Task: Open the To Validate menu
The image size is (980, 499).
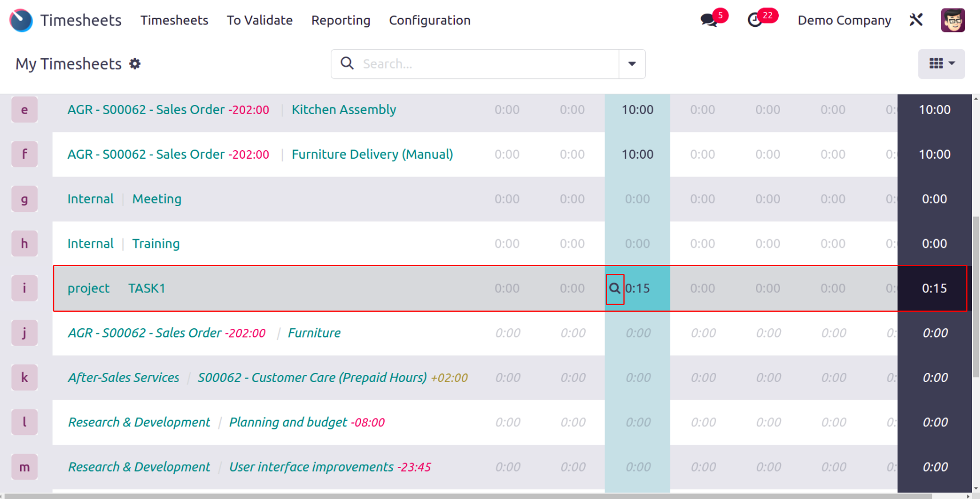Action: click(x=259, y=21)
